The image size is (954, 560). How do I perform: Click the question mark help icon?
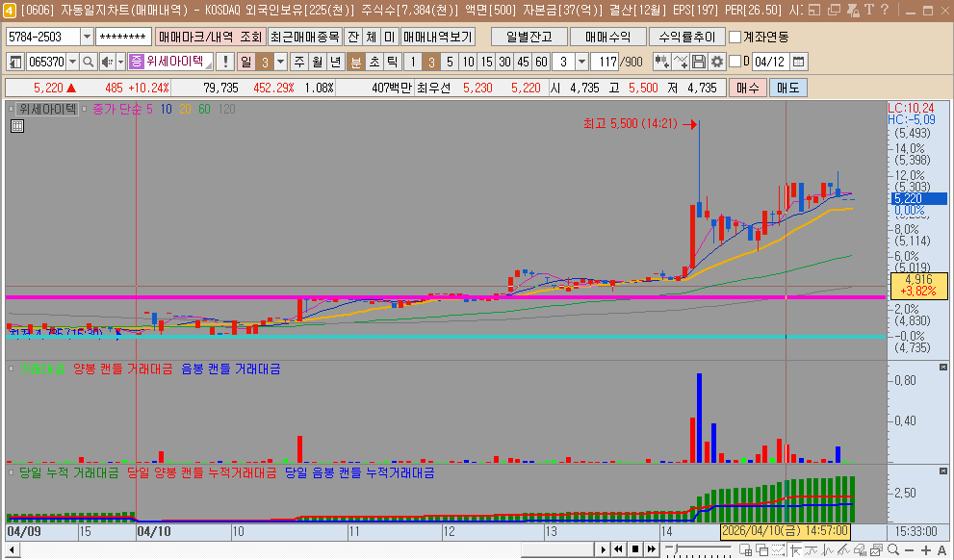click(885, 10)
